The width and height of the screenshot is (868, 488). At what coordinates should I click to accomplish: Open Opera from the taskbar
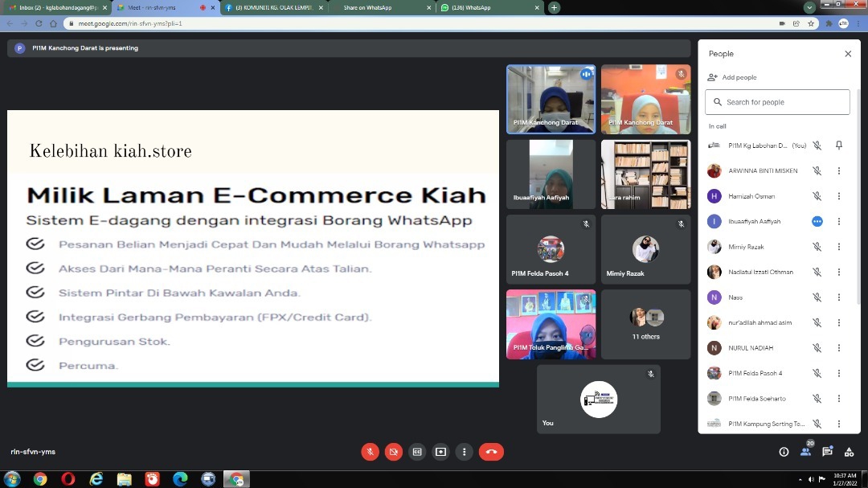pos(68,478)
